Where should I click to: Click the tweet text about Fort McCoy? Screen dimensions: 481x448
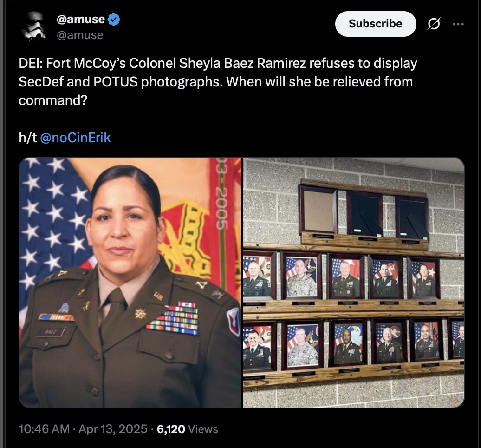pyautogui.click(x=218, y=82)
